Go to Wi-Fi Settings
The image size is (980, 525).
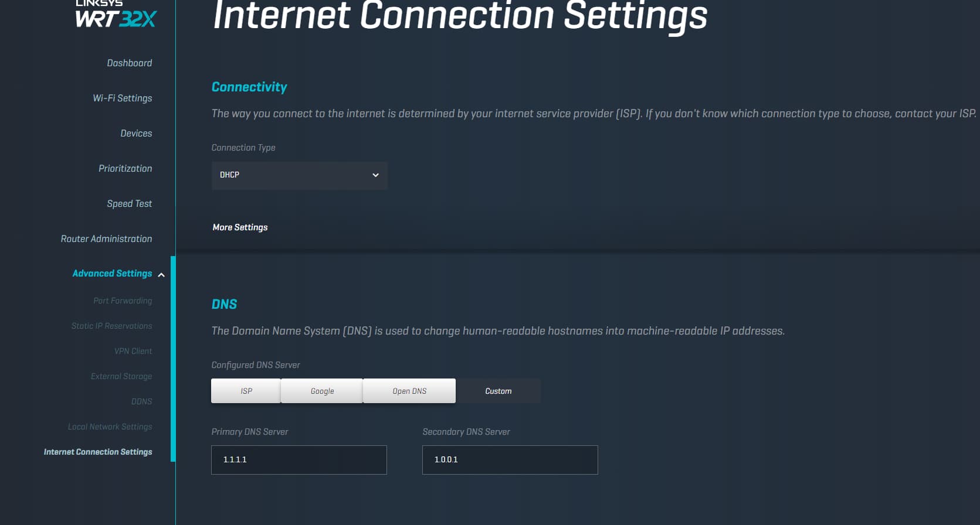point(123,98)
